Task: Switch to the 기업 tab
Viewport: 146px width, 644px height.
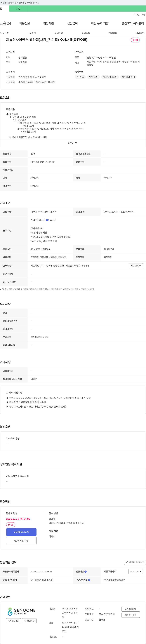Action: coord(18,9)
